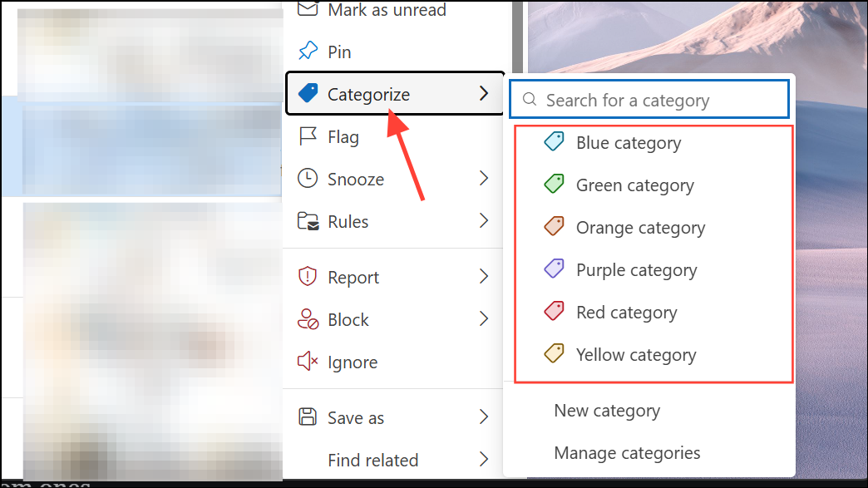Click the Block person icon
Image resolution: width=868 pixels, height=488 pixels.
click(308, 319)
